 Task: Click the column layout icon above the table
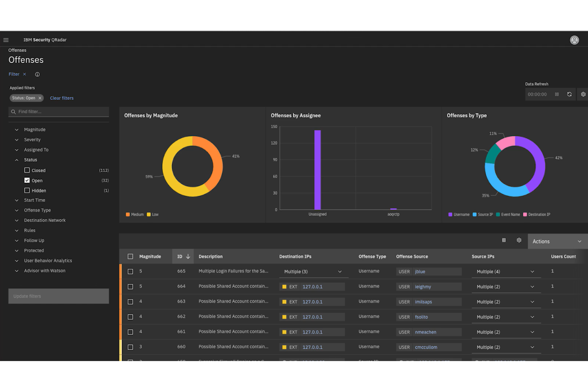[504, 240]
